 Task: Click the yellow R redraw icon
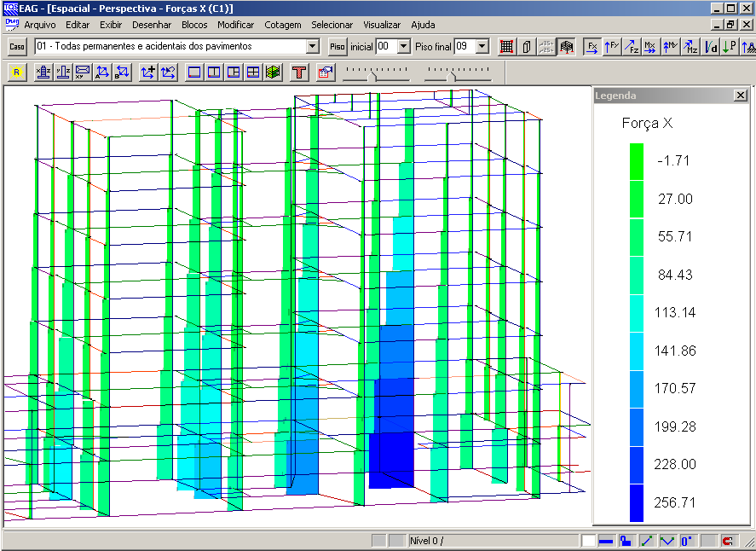[x=16, y=72]
